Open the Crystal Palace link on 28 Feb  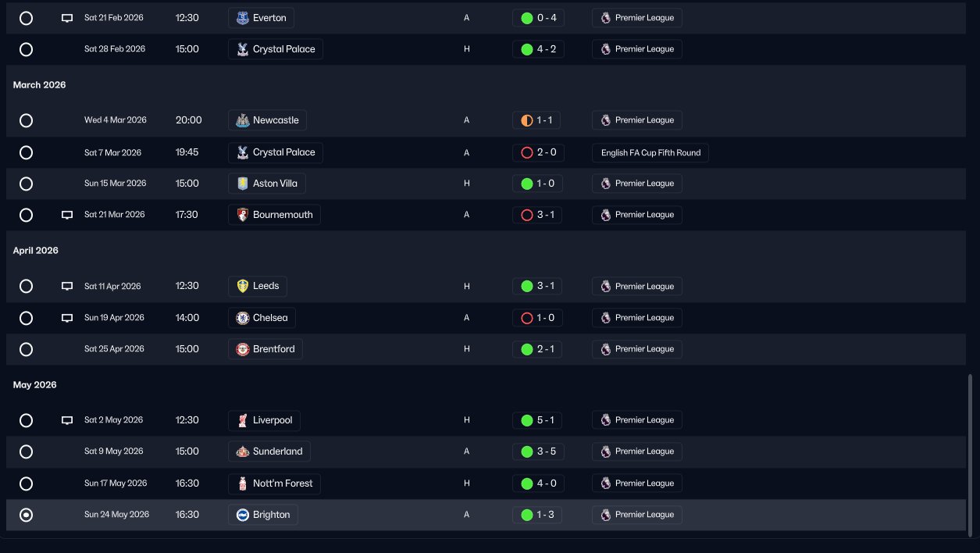point(276,49)
